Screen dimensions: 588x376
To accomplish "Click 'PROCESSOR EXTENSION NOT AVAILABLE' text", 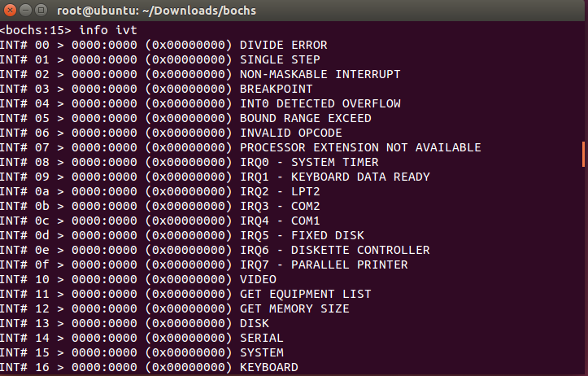I will point(360,147).
